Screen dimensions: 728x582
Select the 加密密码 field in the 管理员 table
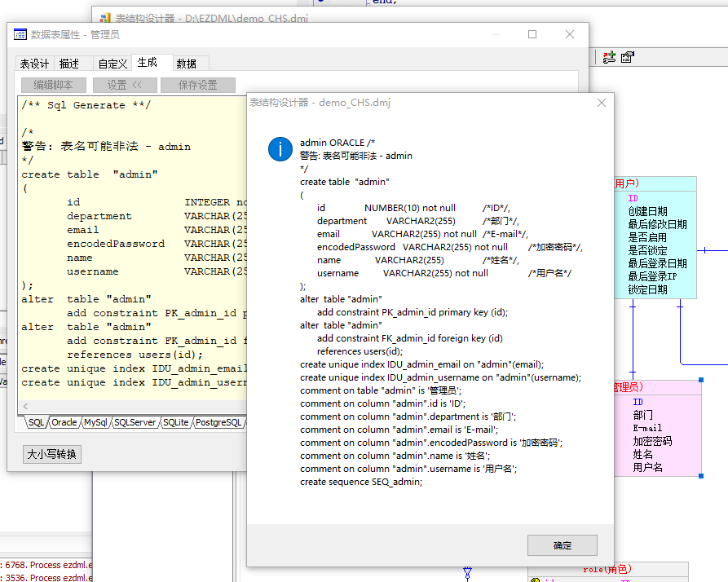click(652, 441)
